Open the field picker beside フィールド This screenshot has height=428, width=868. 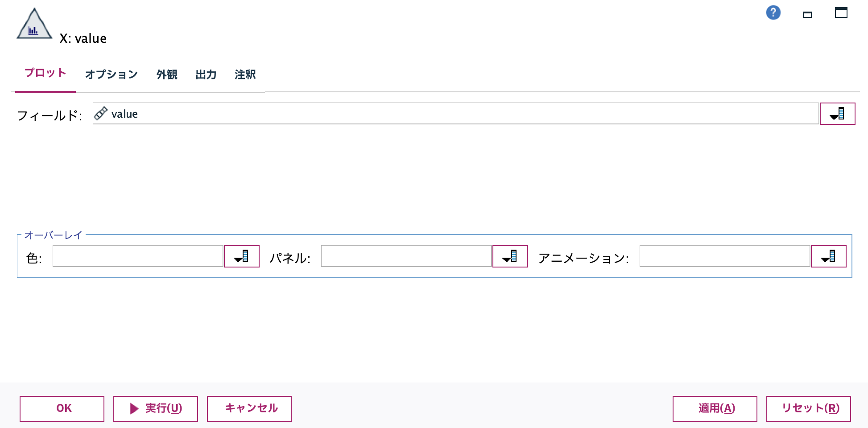(x=837, y=114)
